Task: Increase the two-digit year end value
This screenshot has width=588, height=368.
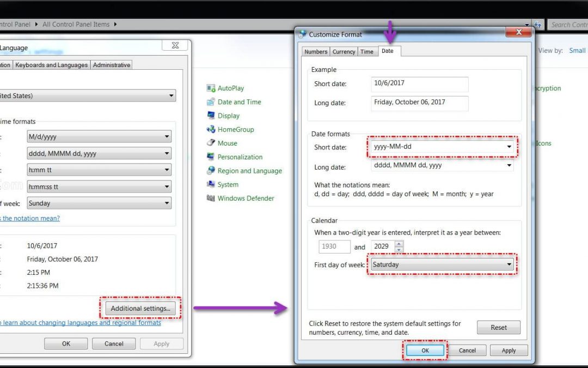Action: [399, 244]
